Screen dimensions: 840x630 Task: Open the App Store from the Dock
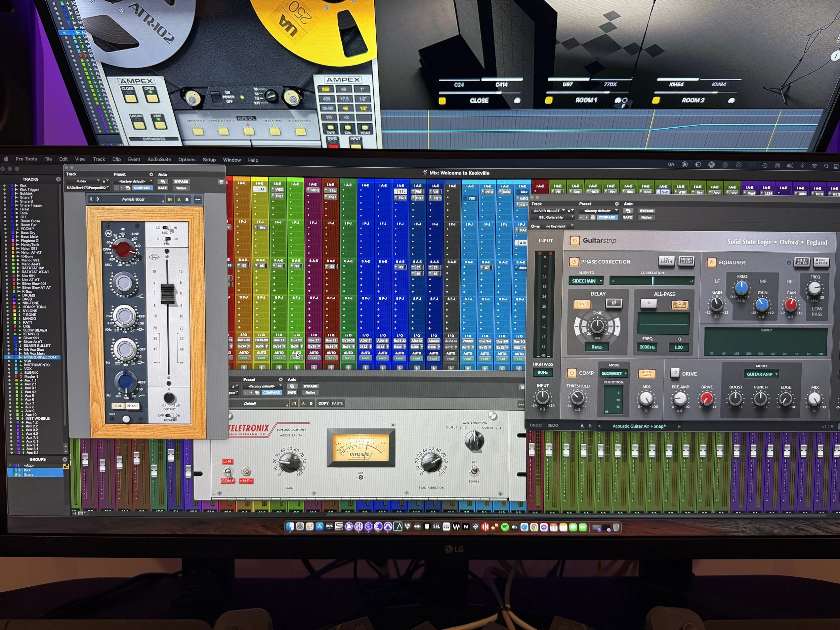point(320,527)
